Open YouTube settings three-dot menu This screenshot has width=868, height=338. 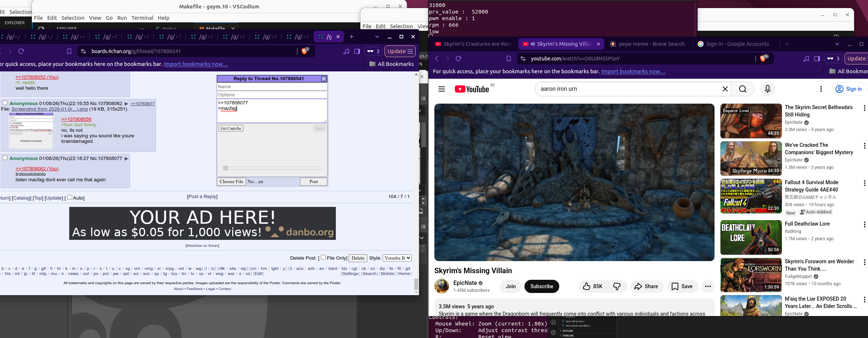[x=821, y=89]
